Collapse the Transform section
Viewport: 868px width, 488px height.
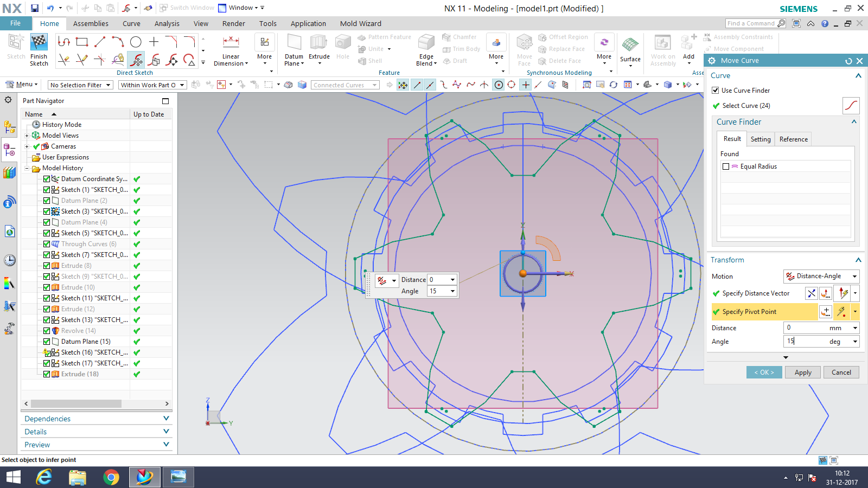coord(858,260)
